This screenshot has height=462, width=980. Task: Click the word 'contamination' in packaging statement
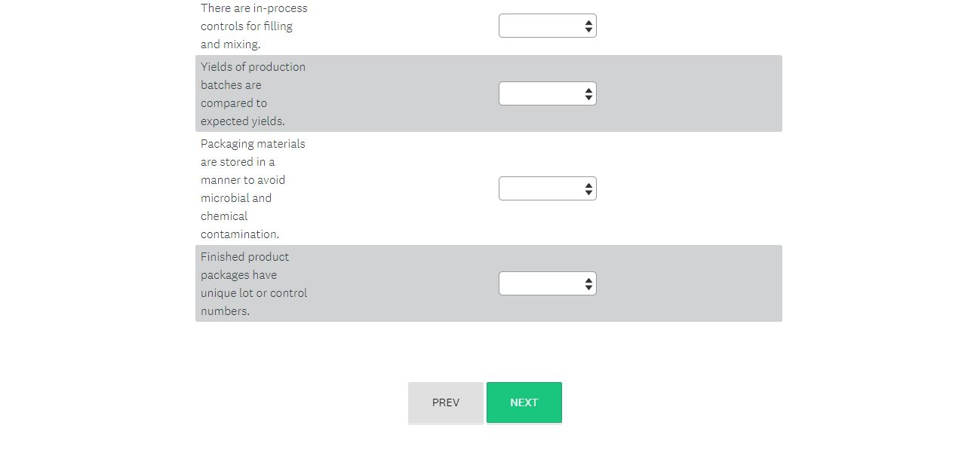click(x=239, y=234)
